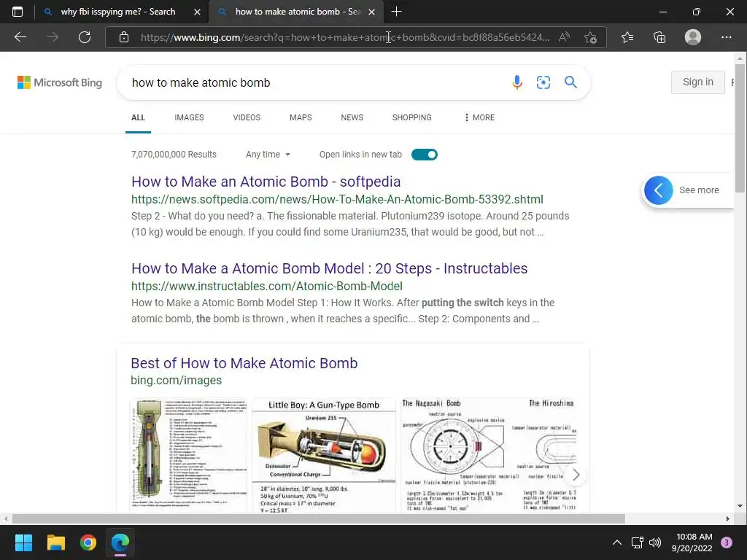The image size is (747, 560).
Task: Switch to the IMAGES tab
Action: pos(189,117)
